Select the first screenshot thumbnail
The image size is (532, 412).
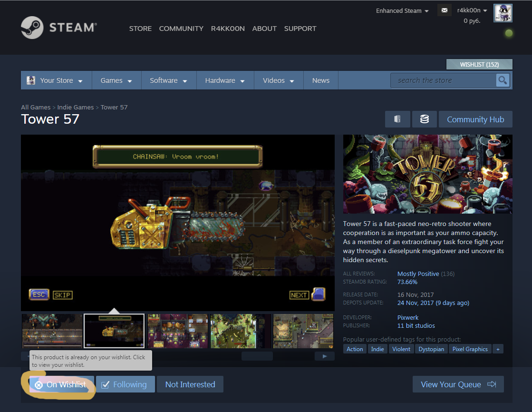pyautogui.click(x=52, y=331)
